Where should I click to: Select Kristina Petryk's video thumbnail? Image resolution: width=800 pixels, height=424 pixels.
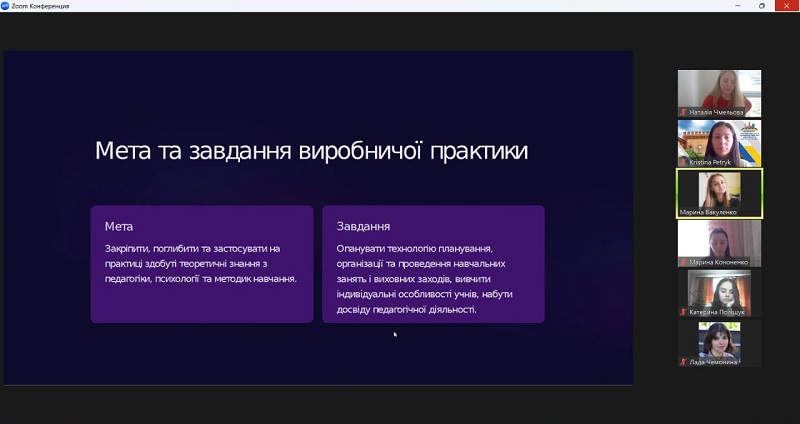719,140
